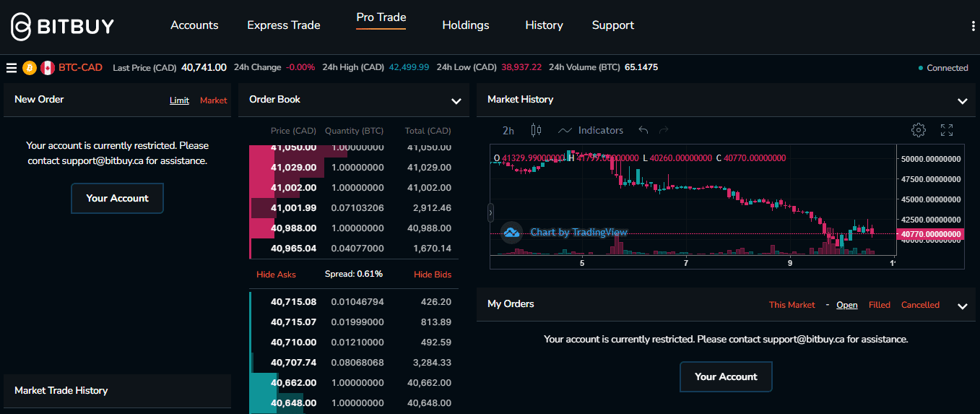The height and width of the screenshot is (414, 980).
Task: Expand the chart's left side panel handle
Action: tap(491, 212)
